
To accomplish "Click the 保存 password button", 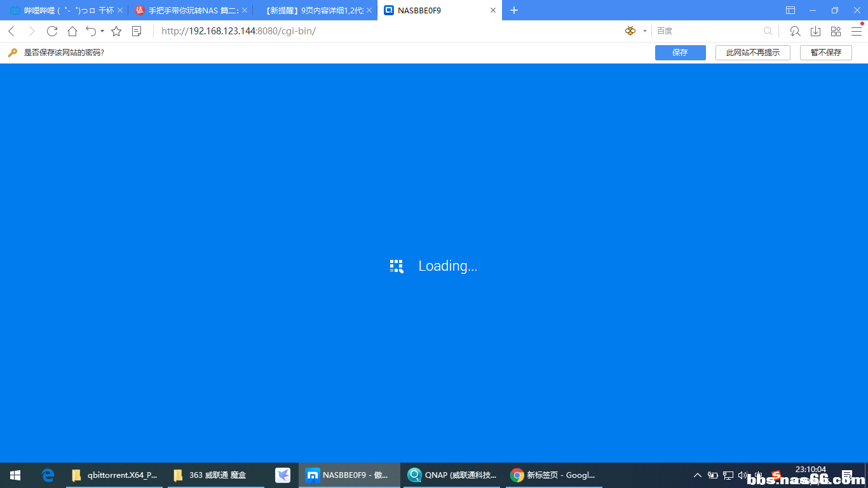I will [680, 53].
